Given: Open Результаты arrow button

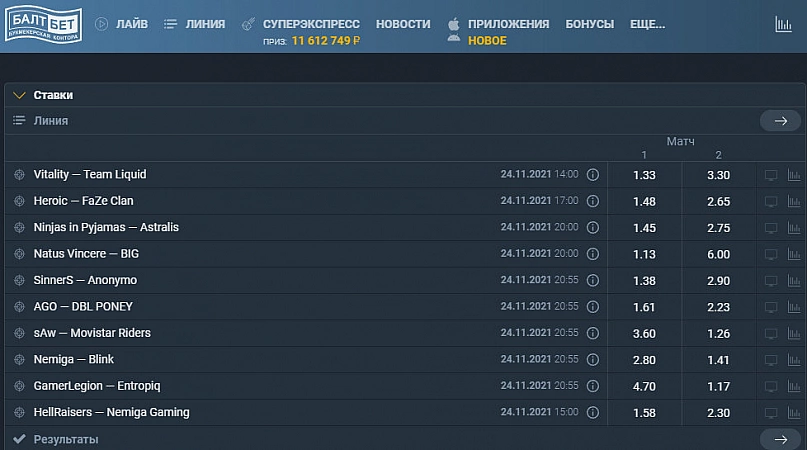Looking at the screenshot, I should click(780, 439).
